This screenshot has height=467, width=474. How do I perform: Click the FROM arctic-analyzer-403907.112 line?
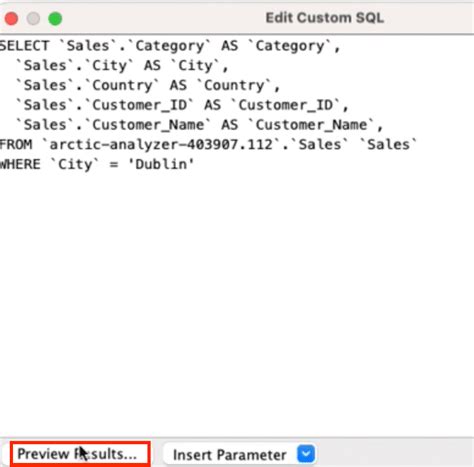pos(208,145)
